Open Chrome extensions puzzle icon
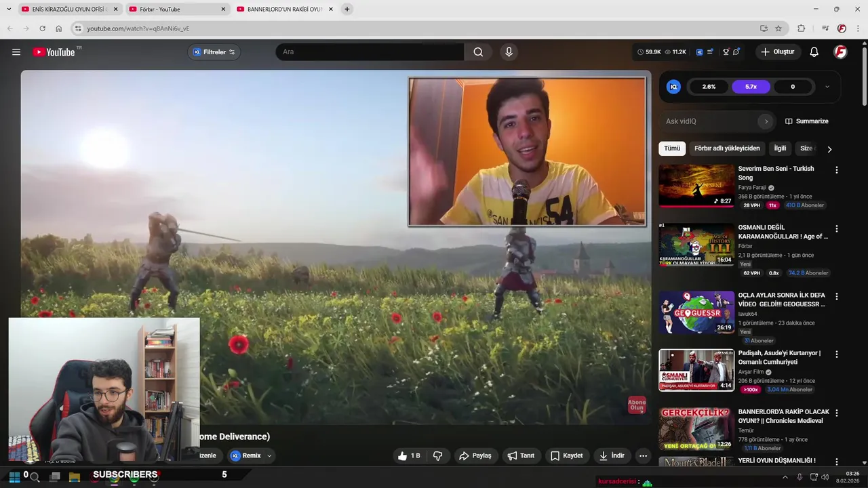The image size is (868, 488). (x=802, y=28)
